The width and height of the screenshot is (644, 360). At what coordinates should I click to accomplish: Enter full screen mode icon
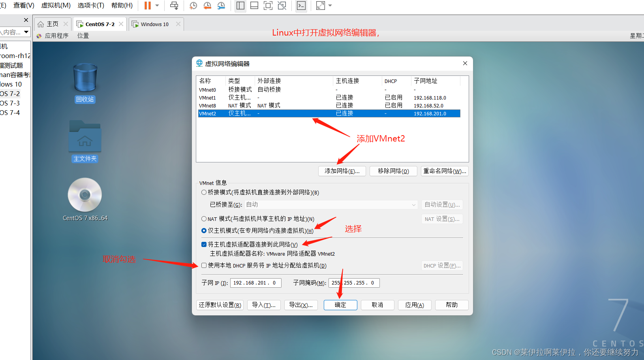[x=268, y=6]
